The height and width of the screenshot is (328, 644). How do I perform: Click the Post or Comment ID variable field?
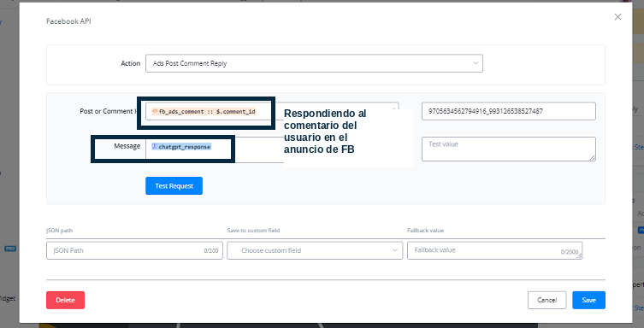click(x=272, y=111)
